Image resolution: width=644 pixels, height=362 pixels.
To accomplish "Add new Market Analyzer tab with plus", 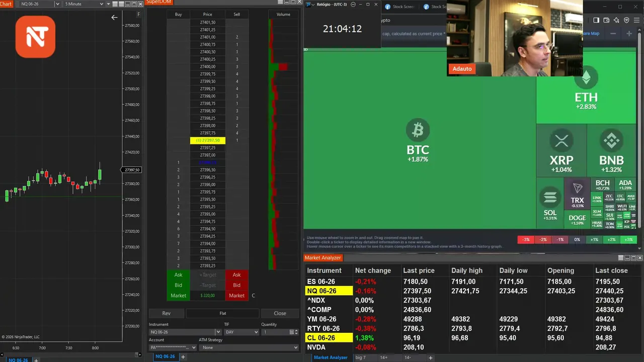I will [x=430, y=357].
